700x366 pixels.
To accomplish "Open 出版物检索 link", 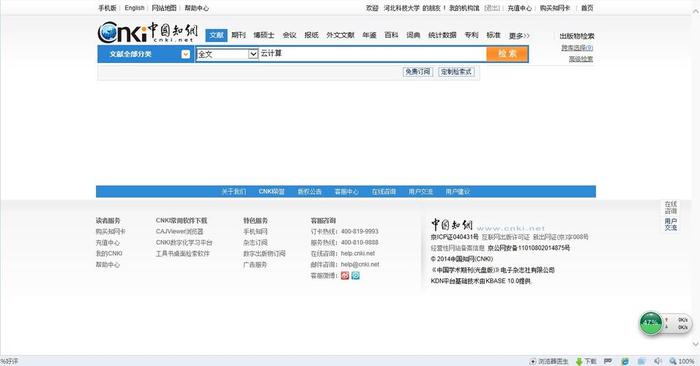I will click(577, 36).
